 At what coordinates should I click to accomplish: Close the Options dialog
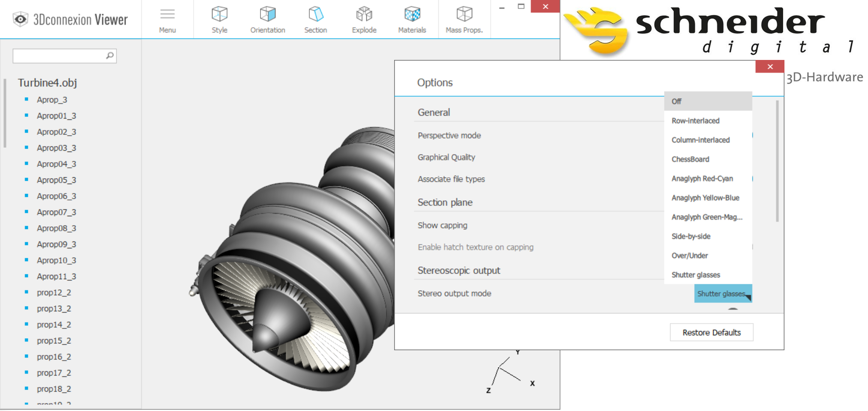(x=770, y=67)
